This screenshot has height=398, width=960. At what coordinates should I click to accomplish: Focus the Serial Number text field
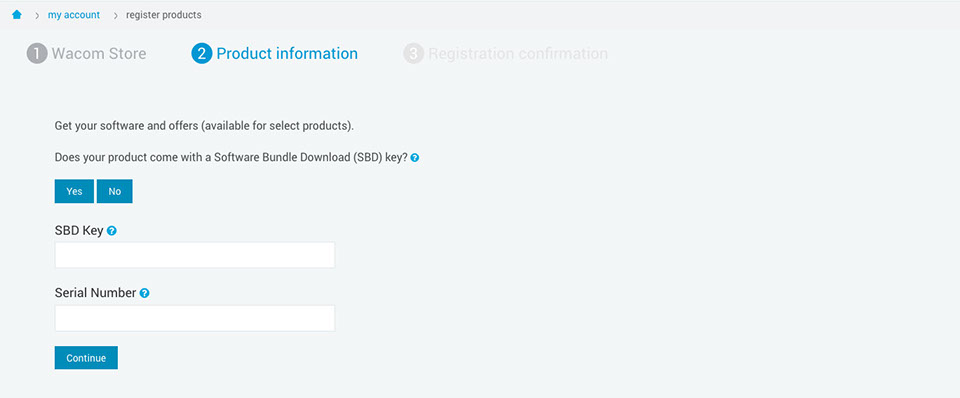(x=195, y=318)
